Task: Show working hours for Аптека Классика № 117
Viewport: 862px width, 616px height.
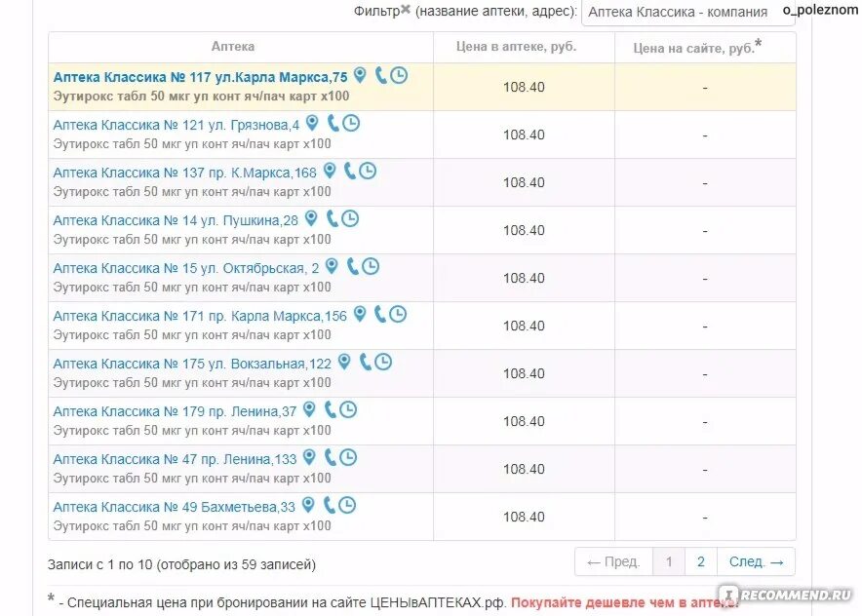Action: coord(399,75)
